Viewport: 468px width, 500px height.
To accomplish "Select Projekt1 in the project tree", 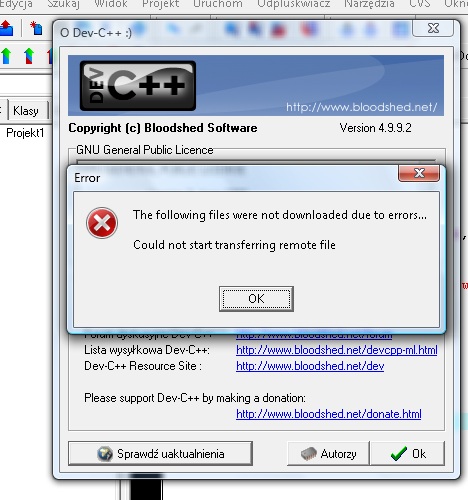I will 25,133.
